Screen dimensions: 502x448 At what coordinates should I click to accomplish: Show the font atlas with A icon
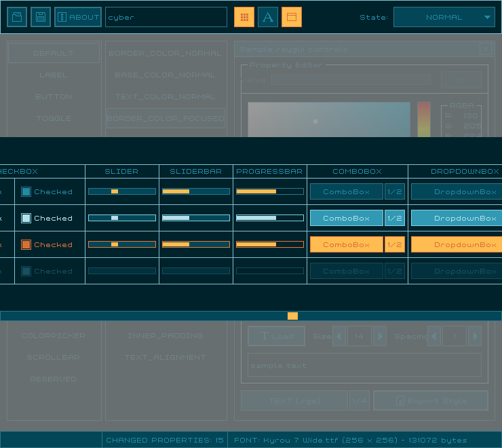268,17
